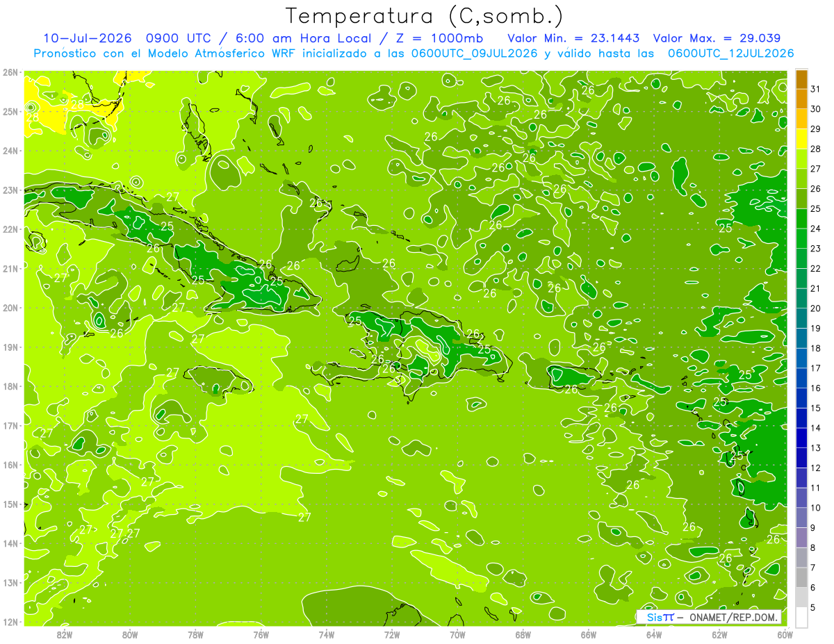Viewport: 834px width, 644px height.
Task: Click the '76W' longitude axis label
Action: [261, 634]
